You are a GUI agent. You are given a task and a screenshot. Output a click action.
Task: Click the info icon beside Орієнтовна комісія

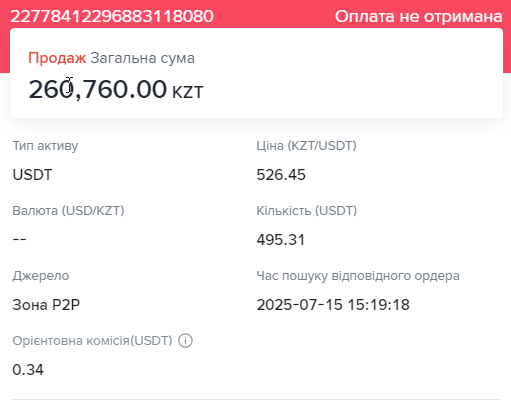click(185, 341)
